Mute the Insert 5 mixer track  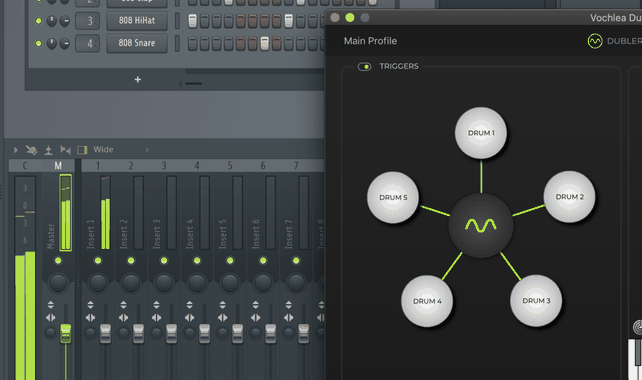coord(230,260)
